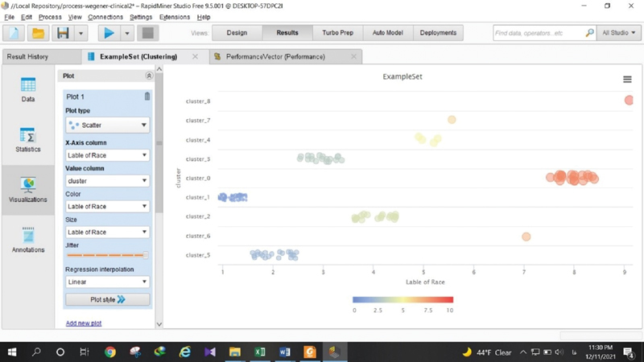The image size is (644, 362).
Task: Open the Statistics view
Action: pyautogui.click(x=28, y=140)
